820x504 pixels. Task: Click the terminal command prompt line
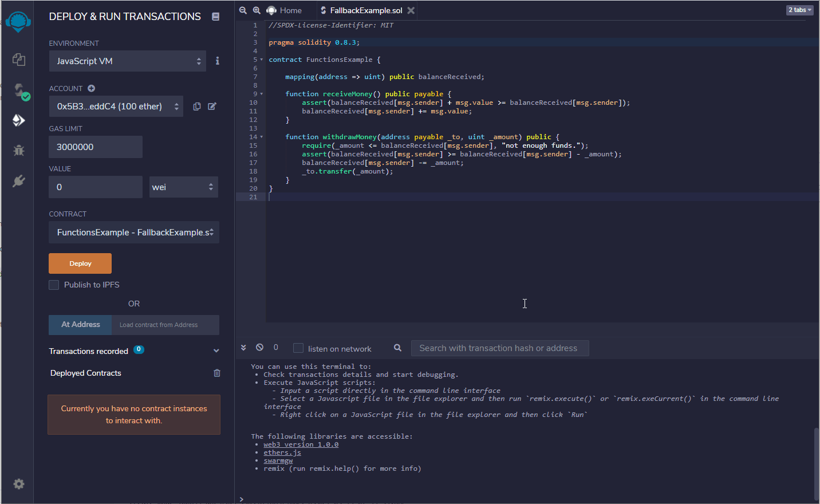click(527, 499)
